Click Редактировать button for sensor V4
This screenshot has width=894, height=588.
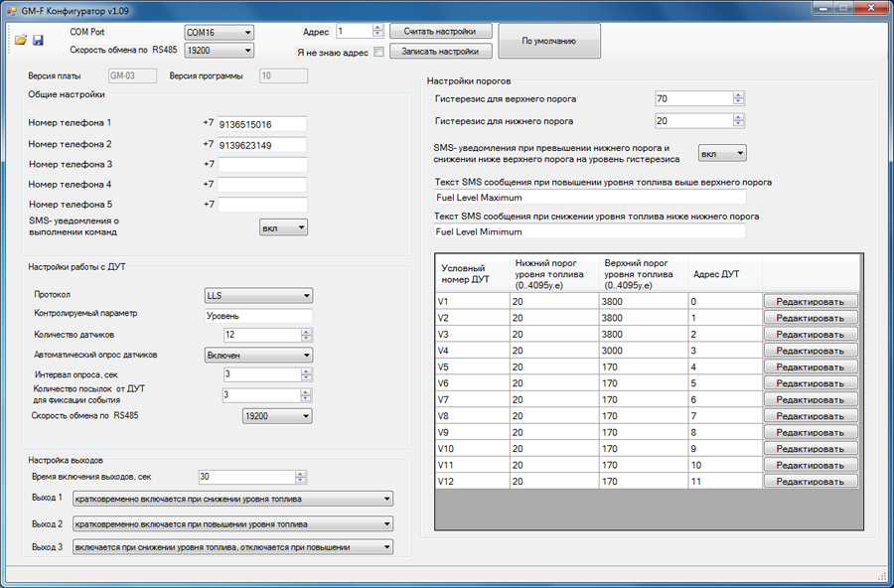810,351
